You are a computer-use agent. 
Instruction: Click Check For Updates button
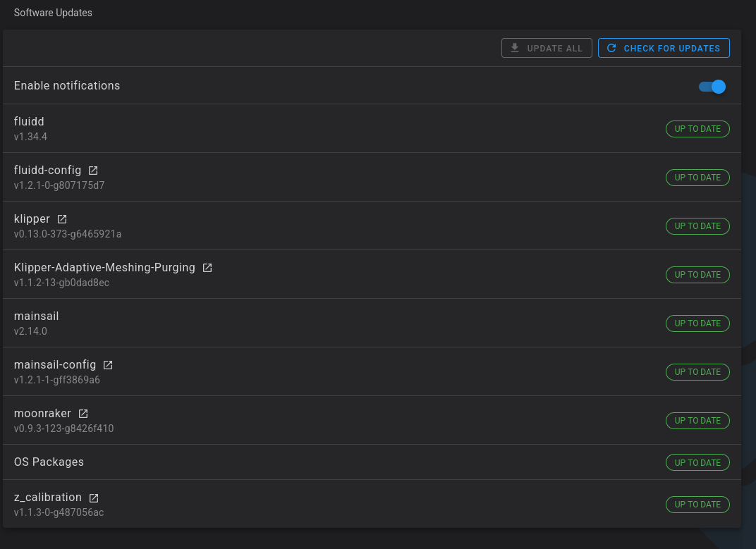pyautogui.click(x=664, y=48)
